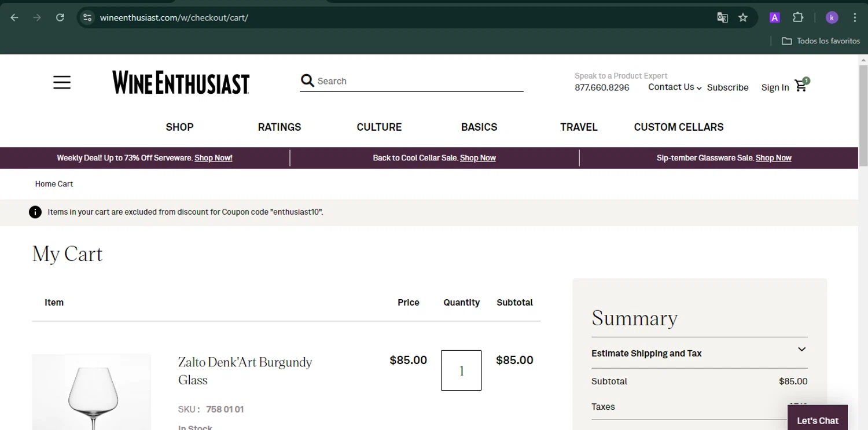Click the Taxes label in Summary
Image resolution: width=868 pixels, height=430 pixels.
pyautogui.click(x=603, y=407)
